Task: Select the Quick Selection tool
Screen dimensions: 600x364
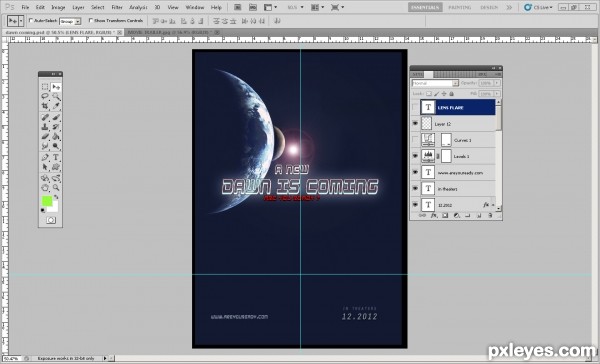Action: [56, 96]
